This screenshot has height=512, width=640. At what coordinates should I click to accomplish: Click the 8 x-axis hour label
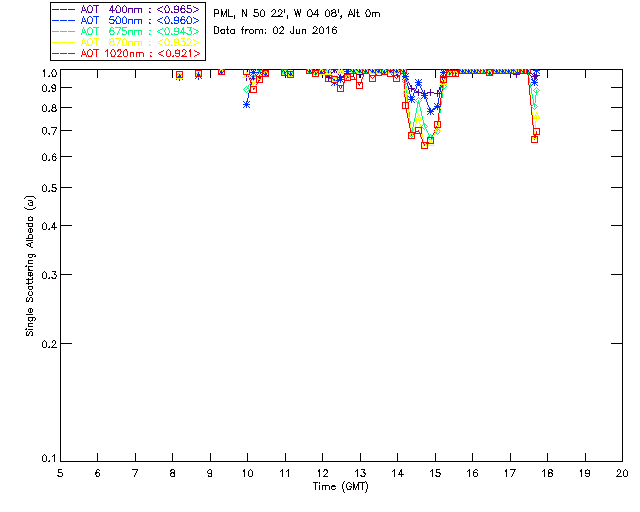click(173, 473)
